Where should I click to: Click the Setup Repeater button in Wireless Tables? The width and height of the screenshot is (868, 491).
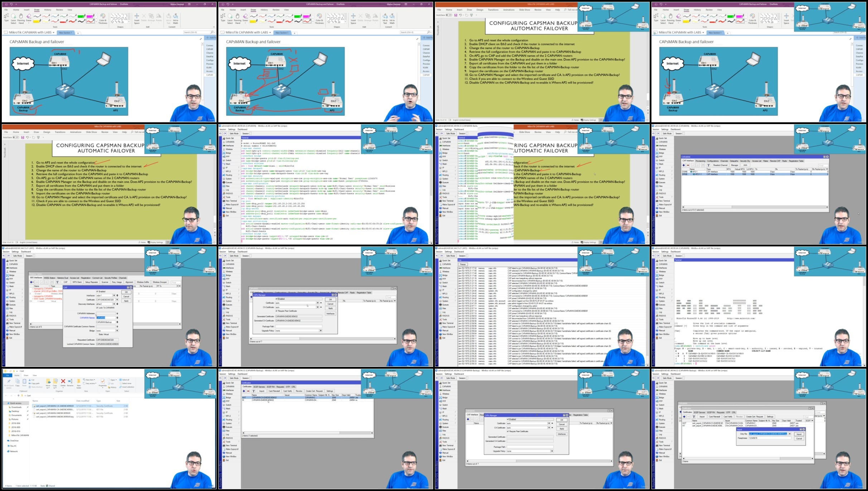click(92, 282)
